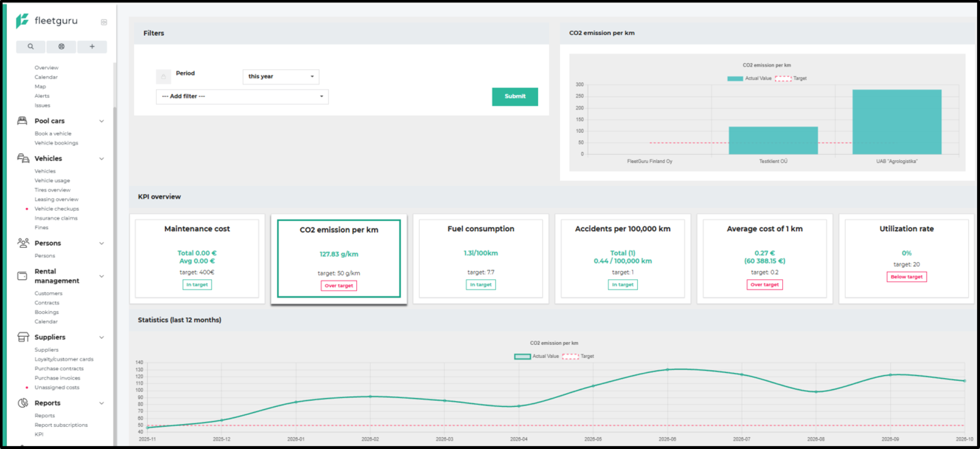Select the Average cost of 1 km card

coord(764,258)
